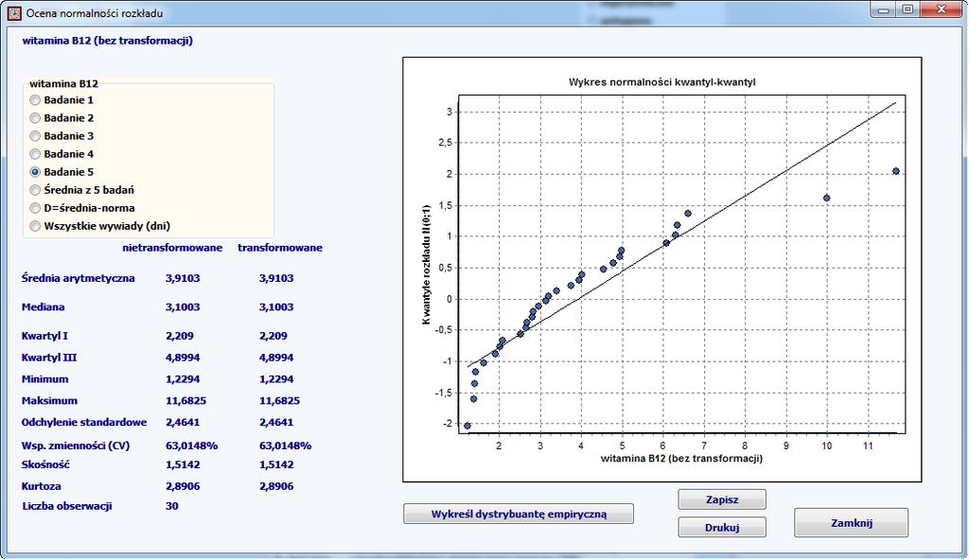Click chart title Wykres normalności kwantyl-kwantyl

point(661,82)
